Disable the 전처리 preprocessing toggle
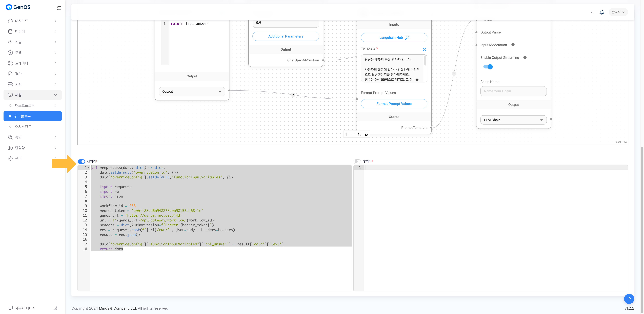 tap(82, 162)
